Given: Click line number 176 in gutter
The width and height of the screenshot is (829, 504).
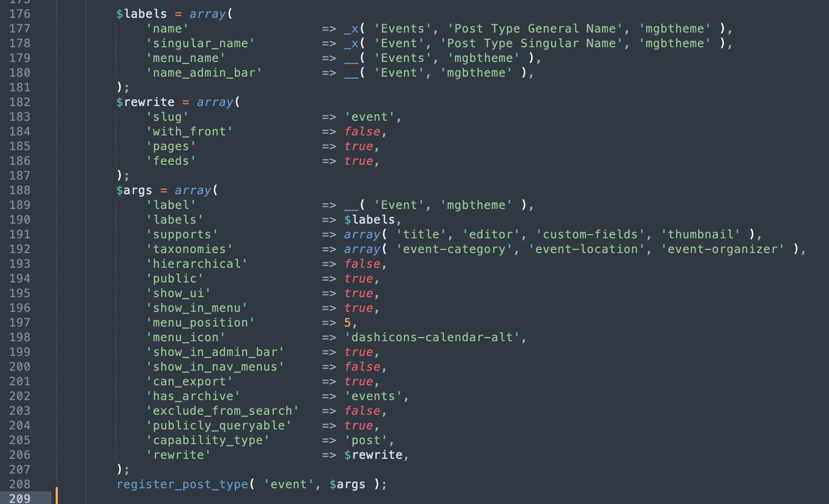Looking at the screenshot, I should [x=20, y=14].
